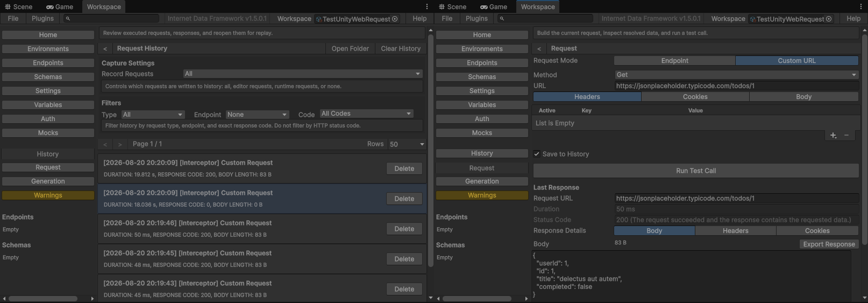The height and width of the screenshot is (303, 868).
Task: Open the Scene tab in the right window
Action: point(453,6)
